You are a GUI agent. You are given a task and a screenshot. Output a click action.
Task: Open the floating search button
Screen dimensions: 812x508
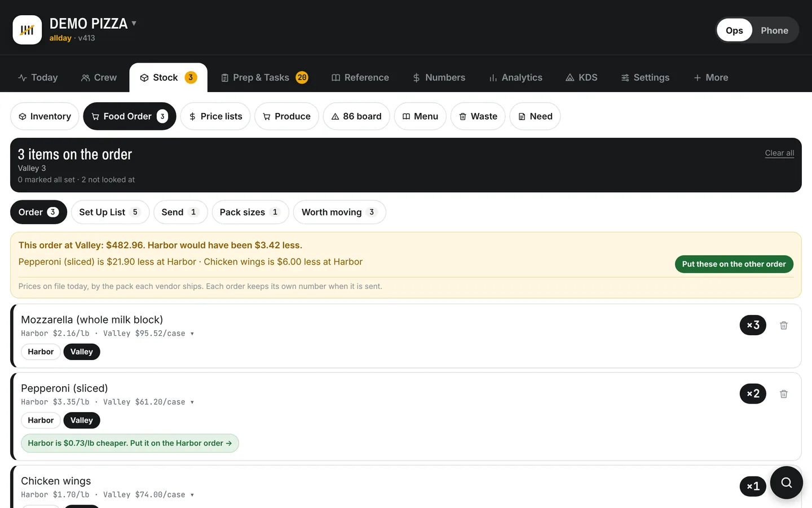point(786,483)
